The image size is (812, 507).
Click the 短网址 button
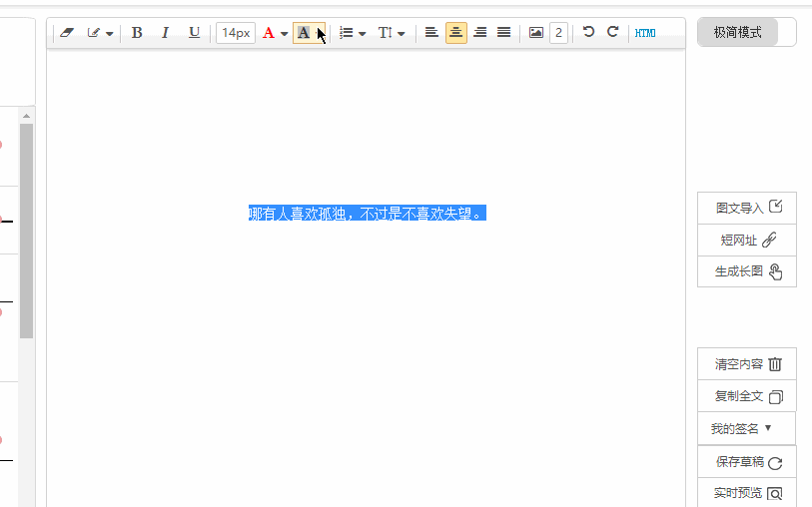click(747, 241)
